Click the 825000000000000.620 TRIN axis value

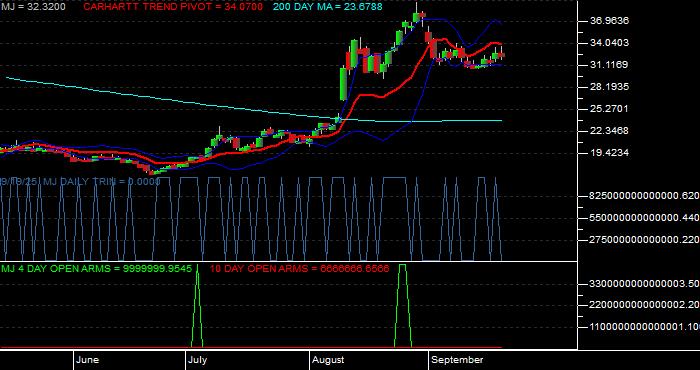tap(644, 196)
